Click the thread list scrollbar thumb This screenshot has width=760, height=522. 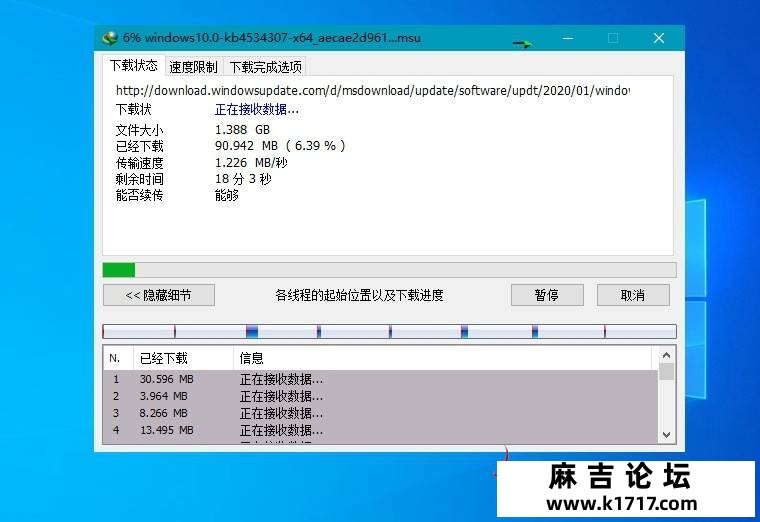[x=666, y=371]
